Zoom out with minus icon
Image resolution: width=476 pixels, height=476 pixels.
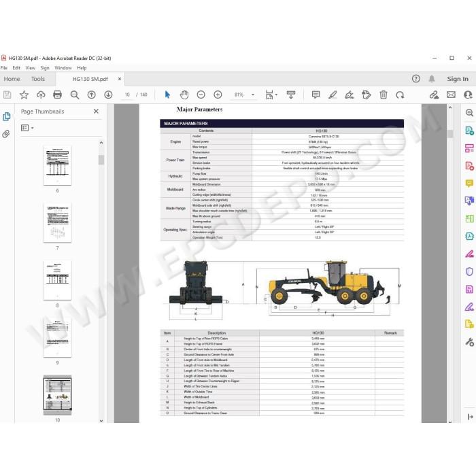(x=201, y=95)
